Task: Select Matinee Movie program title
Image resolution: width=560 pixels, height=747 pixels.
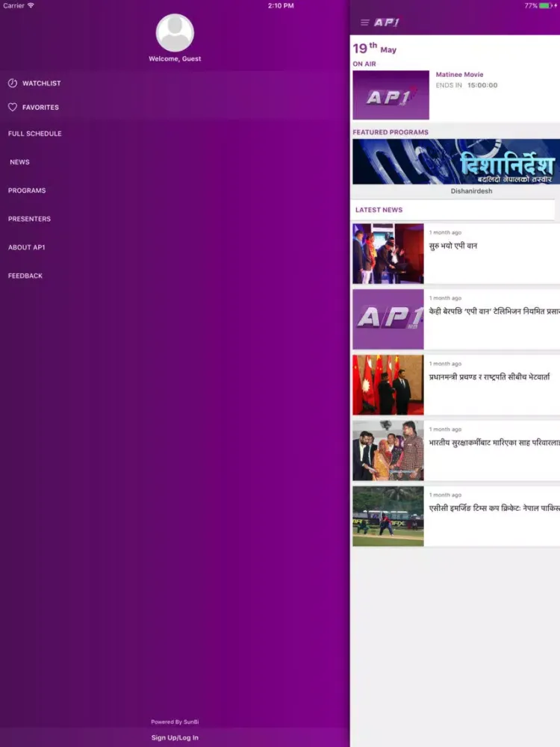Action: 459,74
